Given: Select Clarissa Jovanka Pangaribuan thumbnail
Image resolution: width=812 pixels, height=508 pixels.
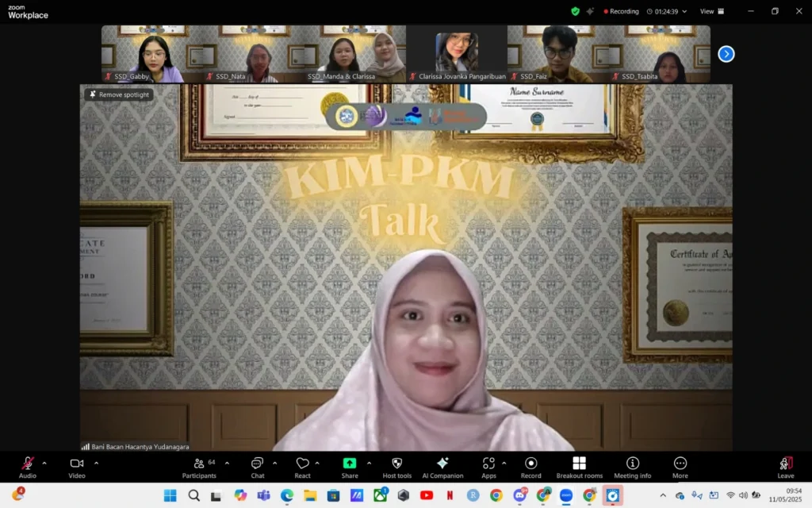Looking at the screenshot, I should pos(456,54).
